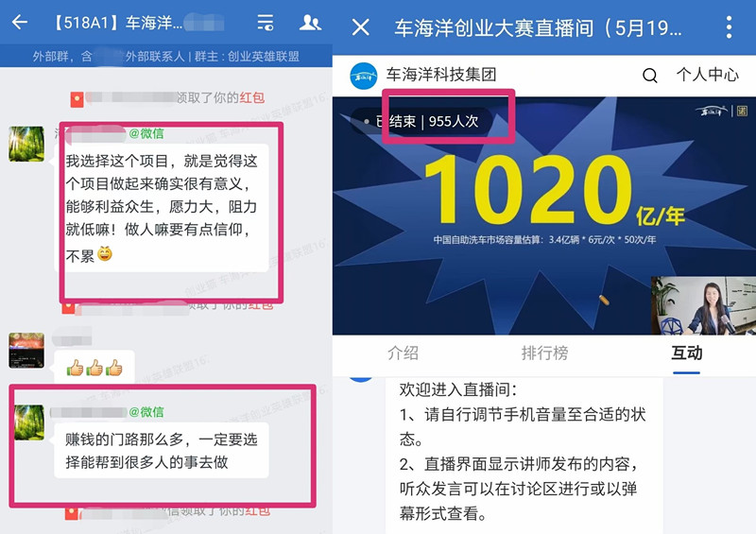Open the chat list menu icon
756x534 pixels.
point(266,22)
